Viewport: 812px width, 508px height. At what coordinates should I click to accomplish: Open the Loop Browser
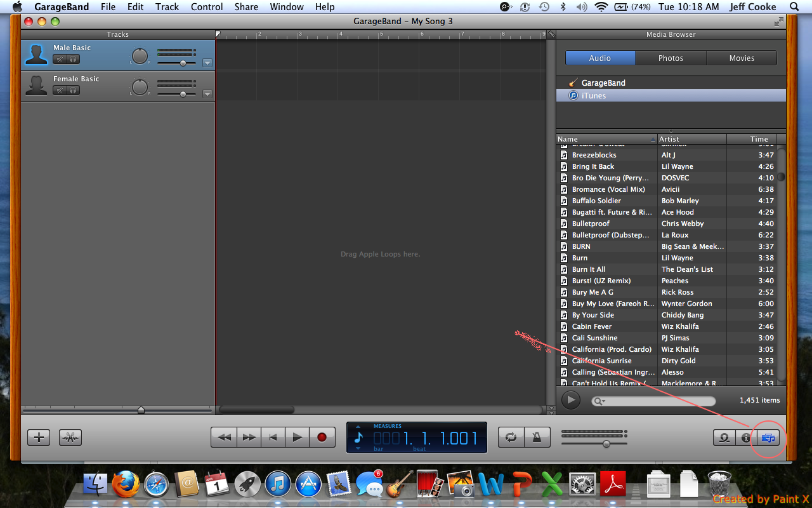pos(724,438)
